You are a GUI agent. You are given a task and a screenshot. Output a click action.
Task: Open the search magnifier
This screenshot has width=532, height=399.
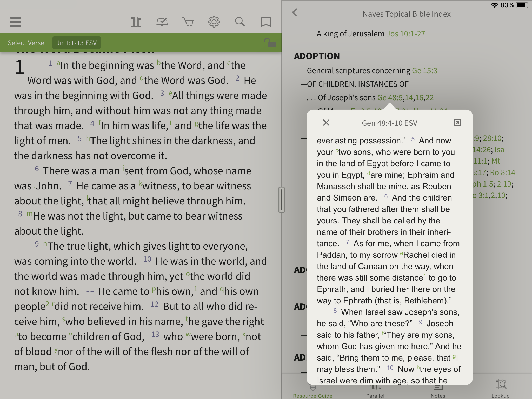[240, 22]
